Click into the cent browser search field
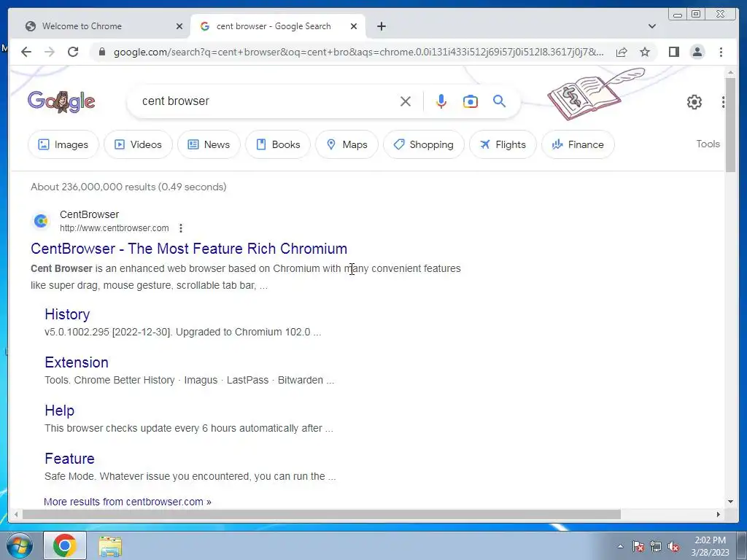The height and width of the screenshot is (560, 747). coord(267,101)
